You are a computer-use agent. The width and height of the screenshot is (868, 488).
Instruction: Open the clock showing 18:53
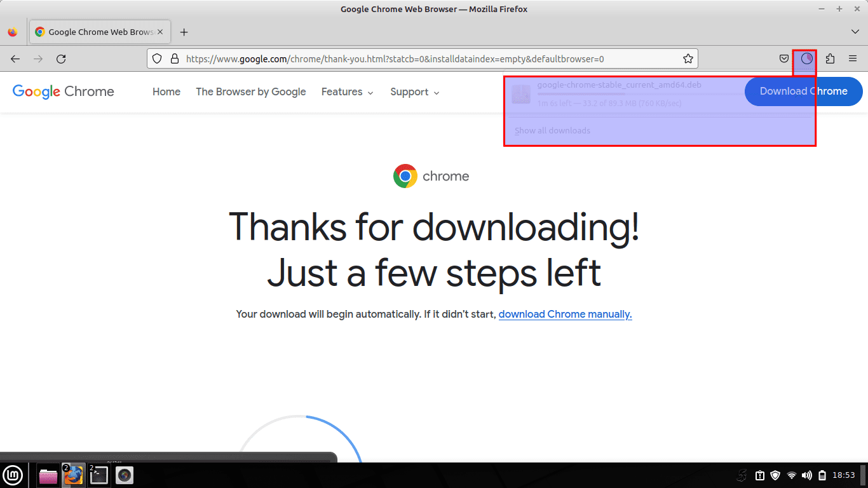[x=844, y=475]
